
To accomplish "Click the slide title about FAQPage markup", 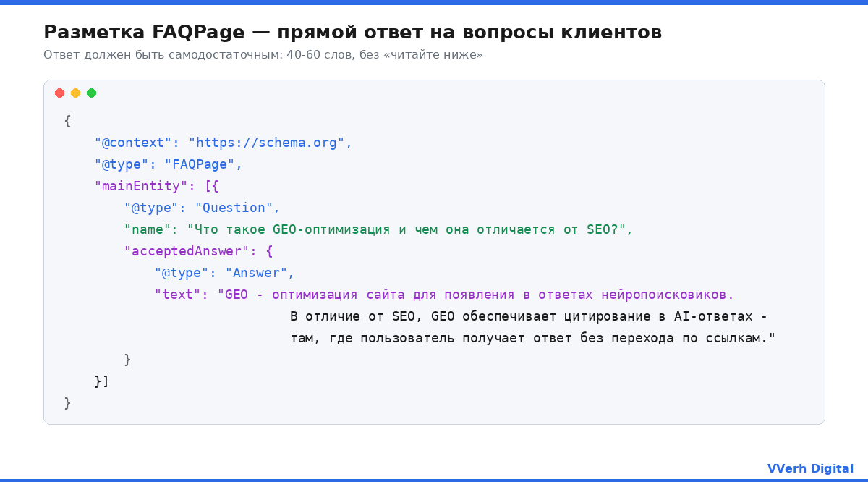I will (x=352, y=33).
